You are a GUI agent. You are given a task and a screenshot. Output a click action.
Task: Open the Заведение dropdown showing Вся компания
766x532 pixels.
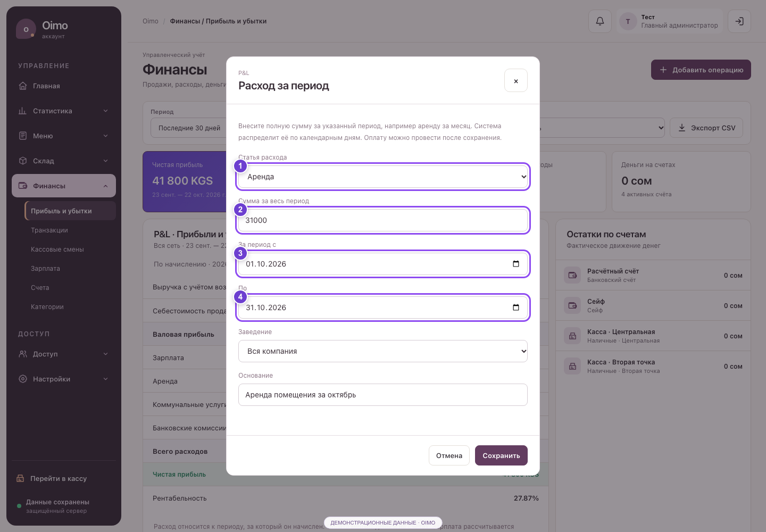coord(383,351)
